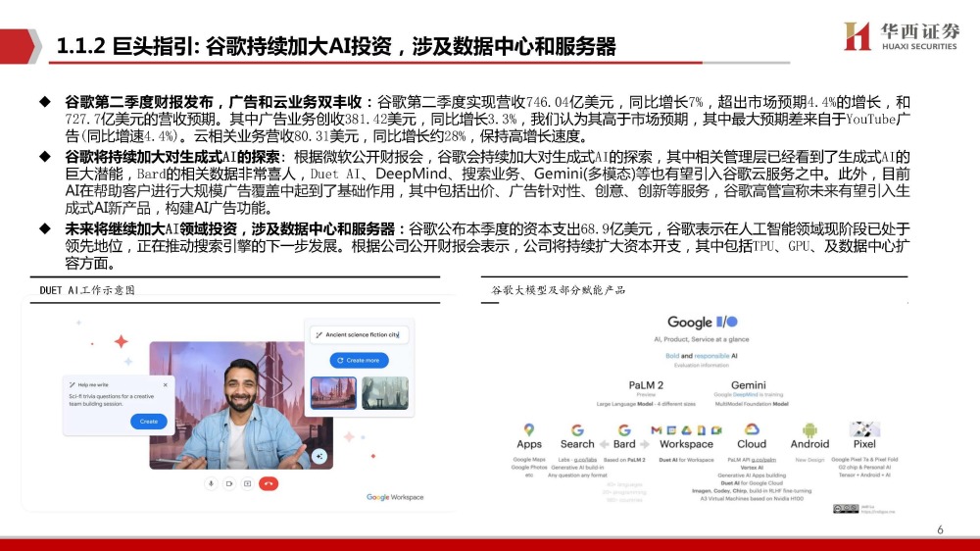Click the Gmail icon above Workspace

[x=657, y=430]
